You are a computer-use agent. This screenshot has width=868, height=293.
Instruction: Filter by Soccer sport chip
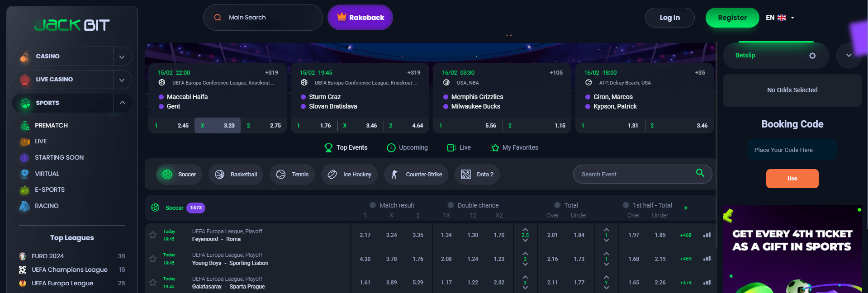tap(179, 175)
